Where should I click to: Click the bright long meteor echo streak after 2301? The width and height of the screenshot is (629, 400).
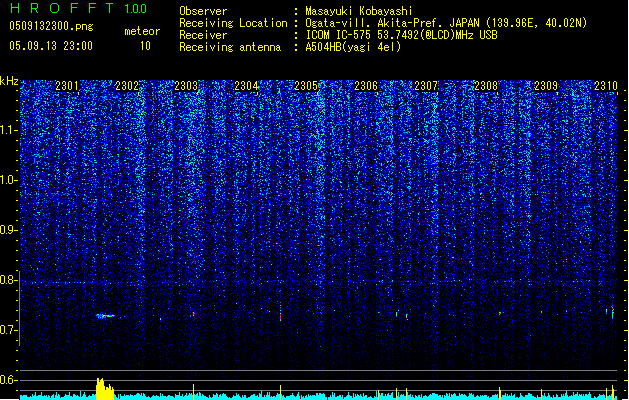click(x=106, y=316)
